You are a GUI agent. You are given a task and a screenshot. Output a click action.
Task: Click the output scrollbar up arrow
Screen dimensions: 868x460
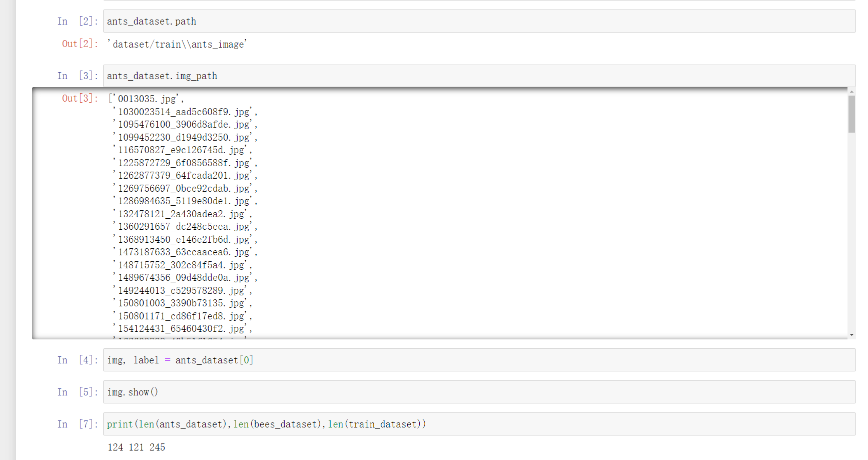851,91
